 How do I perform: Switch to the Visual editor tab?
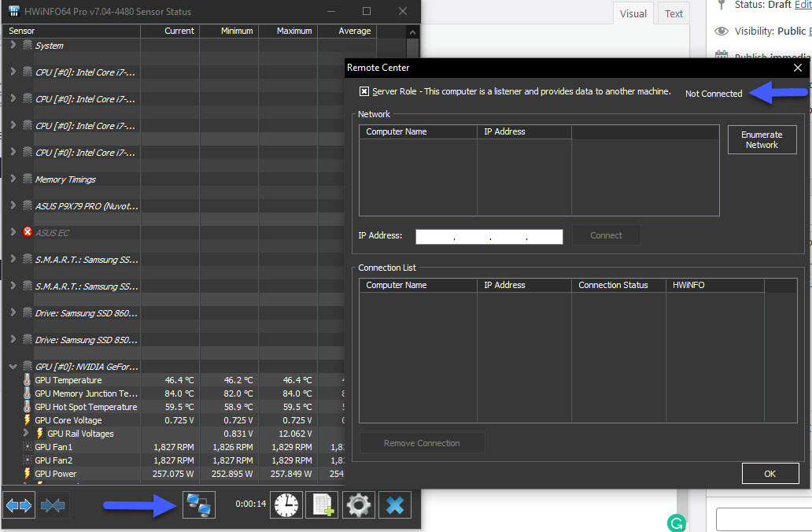click(x=633, y=13)
